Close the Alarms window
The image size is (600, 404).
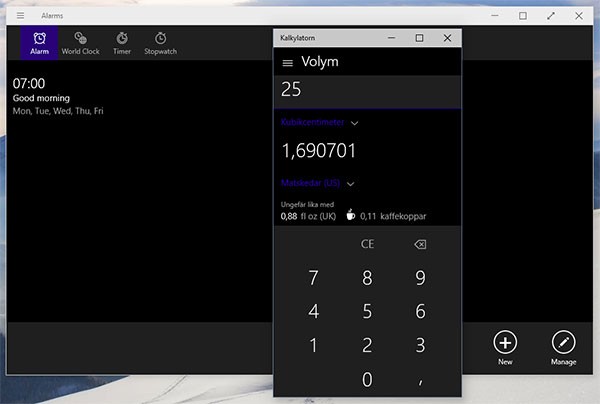[x=579, y=16]
